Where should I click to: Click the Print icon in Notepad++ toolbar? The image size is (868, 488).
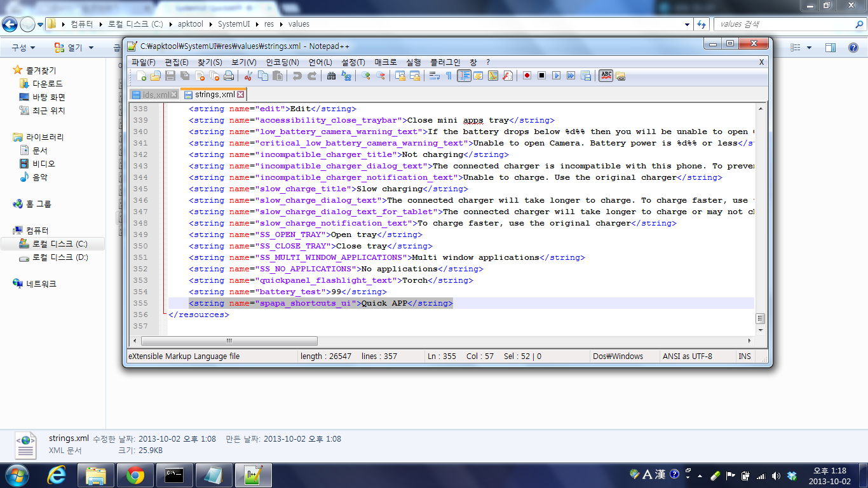228,76
